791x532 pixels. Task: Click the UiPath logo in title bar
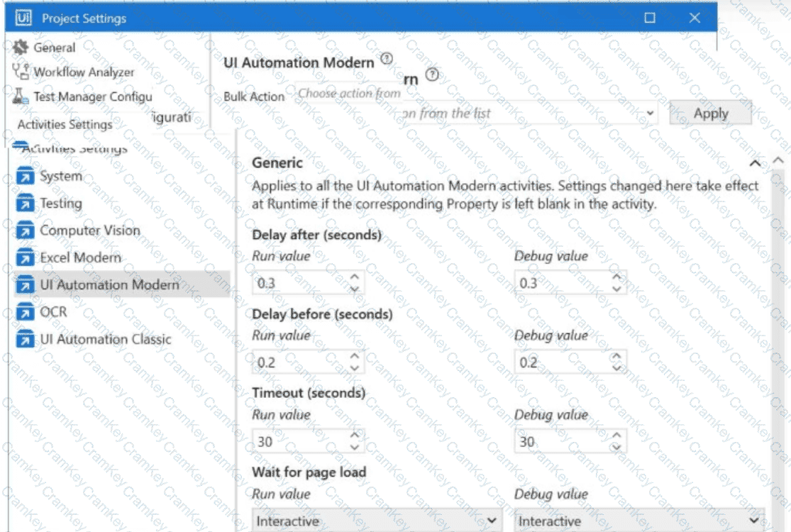click(x=23, y=18)
